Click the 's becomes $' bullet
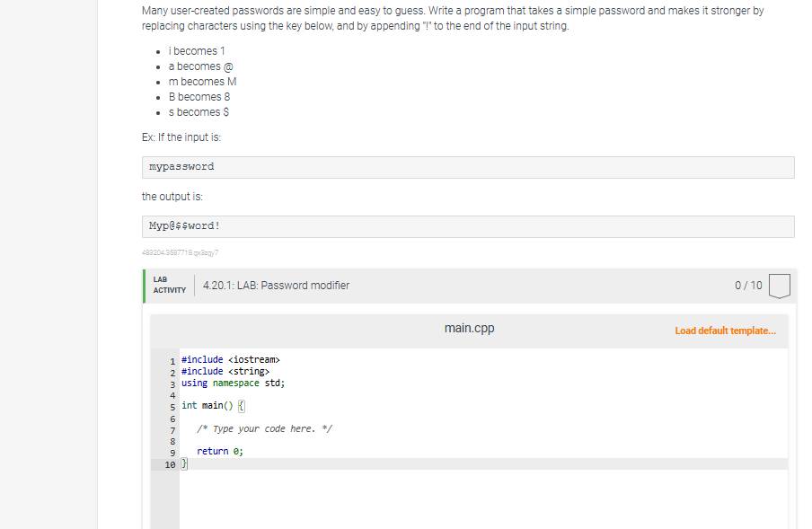The image size is (812, 529). point(199,112)
